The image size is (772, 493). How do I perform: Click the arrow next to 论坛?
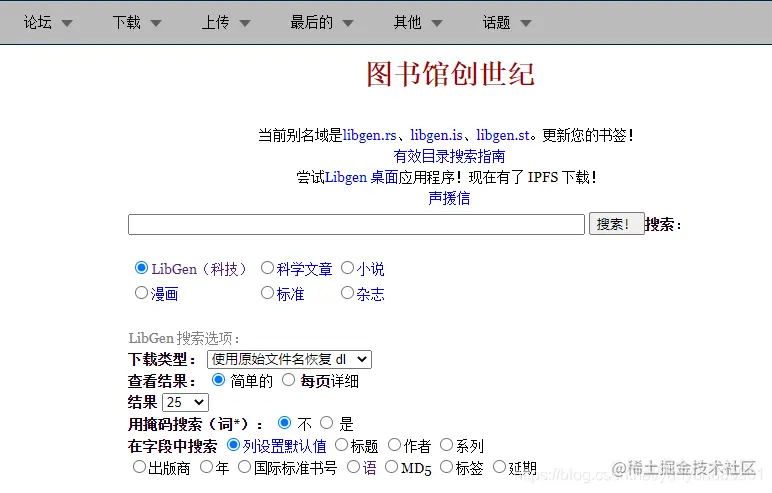coord(67,23)
